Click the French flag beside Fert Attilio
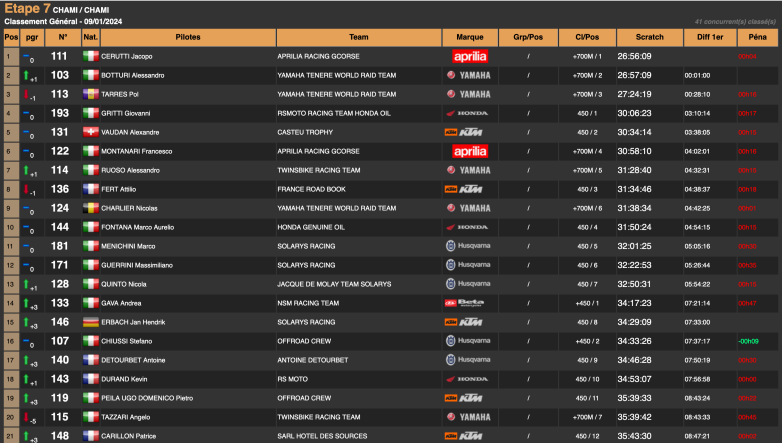This screenshot has width=782, height=443. tap(91, 189)
